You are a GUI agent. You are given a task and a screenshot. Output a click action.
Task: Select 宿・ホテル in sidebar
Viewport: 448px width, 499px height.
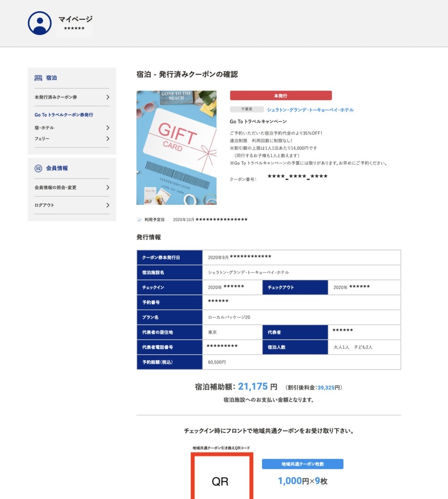[x=72, y=128]
